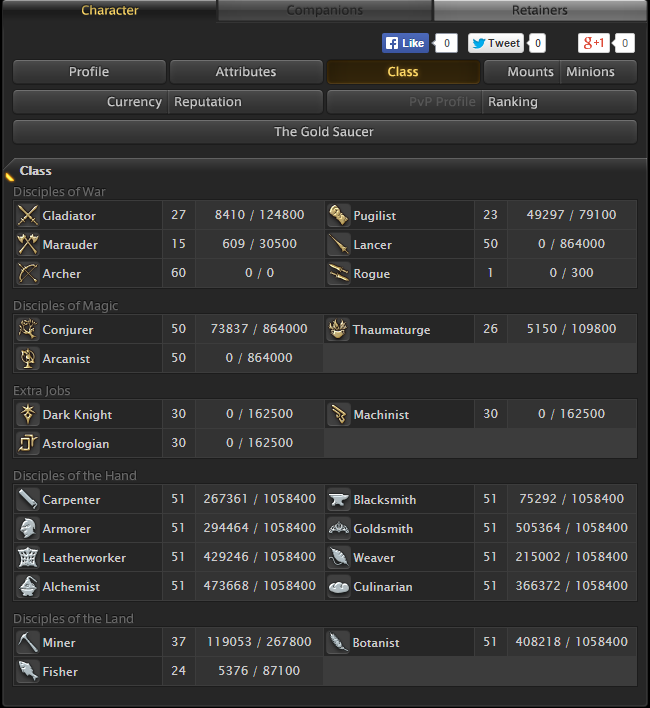Click the Machinist gun icon

339,414
